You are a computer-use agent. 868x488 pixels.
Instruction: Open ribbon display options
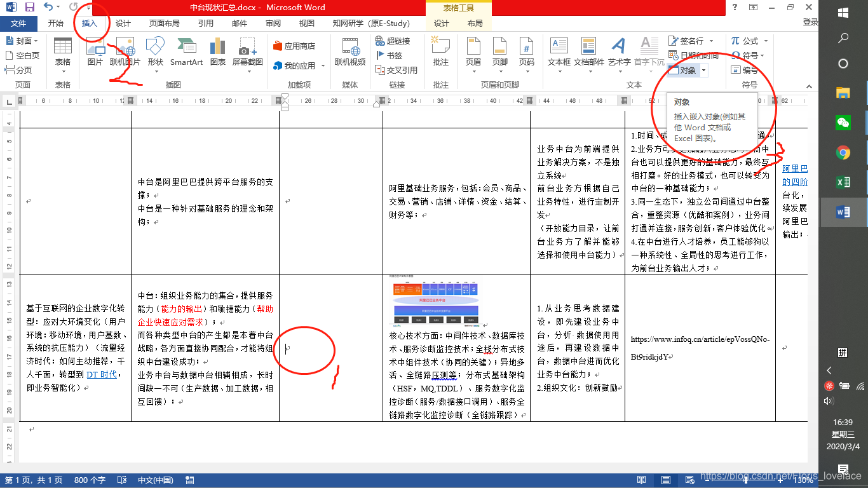point(753,7)
